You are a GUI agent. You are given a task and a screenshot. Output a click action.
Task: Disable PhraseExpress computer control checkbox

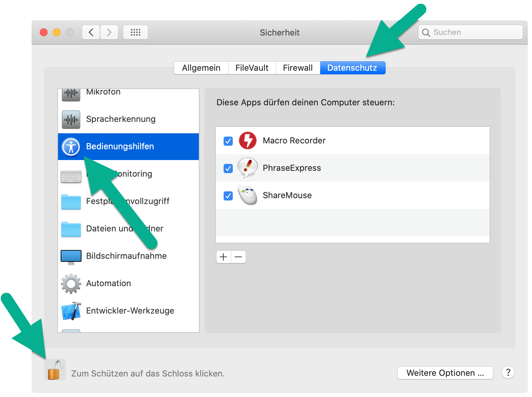tap(228, 169)
